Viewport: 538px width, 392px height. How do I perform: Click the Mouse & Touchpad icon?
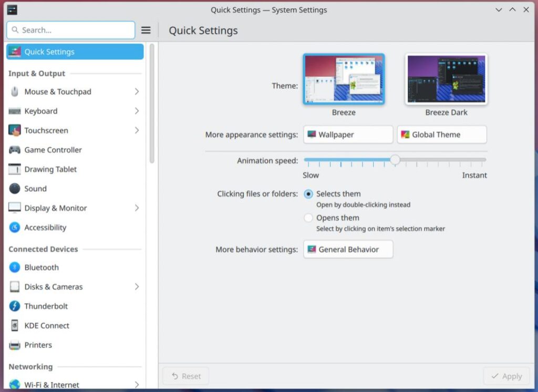pos(14,91)
